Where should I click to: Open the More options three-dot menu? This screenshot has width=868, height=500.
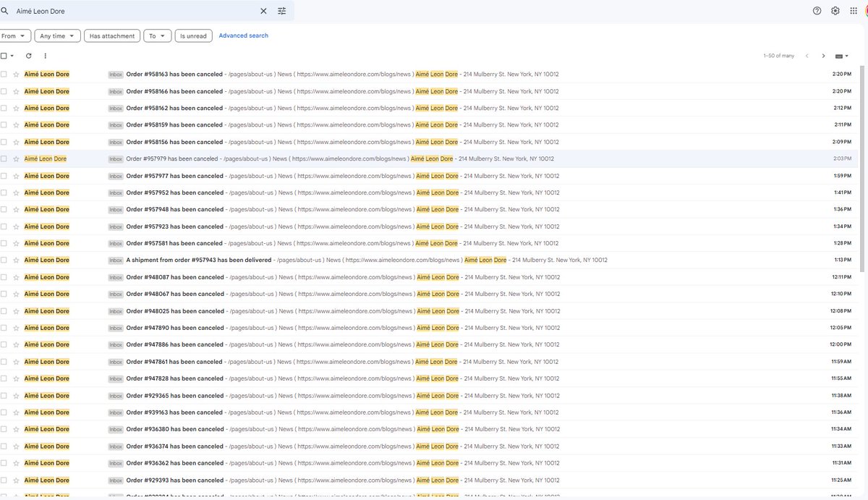tap(46, 56)
